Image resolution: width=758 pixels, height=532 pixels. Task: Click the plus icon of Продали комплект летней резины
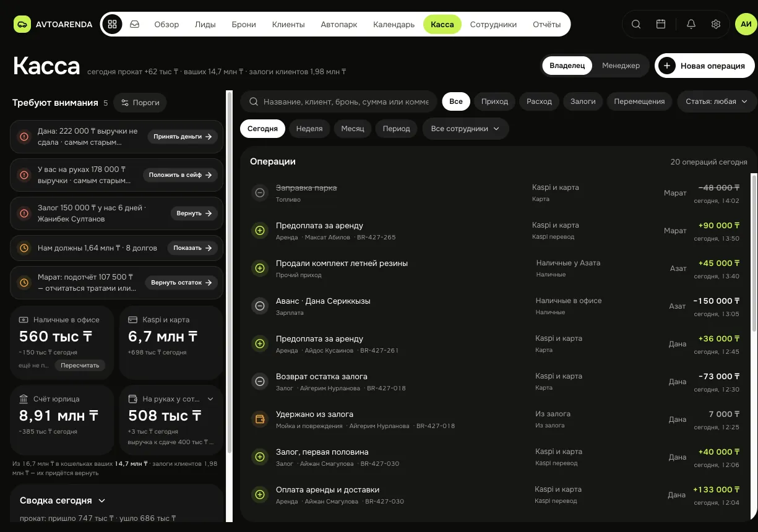click(x=260, y=268)
